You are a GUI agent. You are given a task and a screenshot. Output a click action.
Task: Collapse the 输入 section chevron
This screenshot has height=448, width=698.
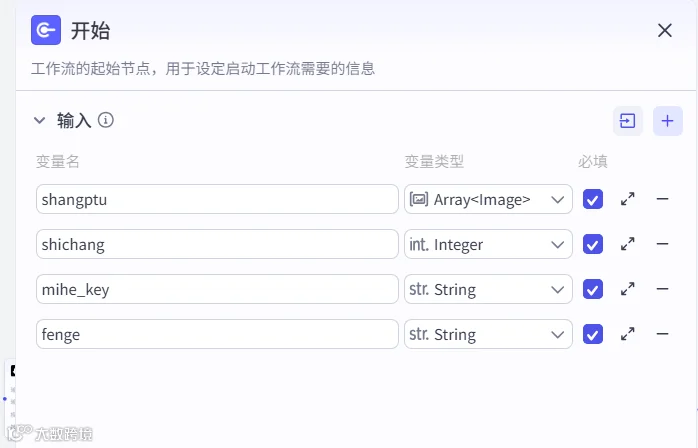click(x=40, y=120)
